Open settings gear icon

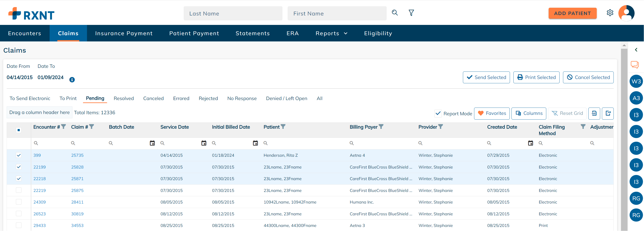tap(610, 13)
